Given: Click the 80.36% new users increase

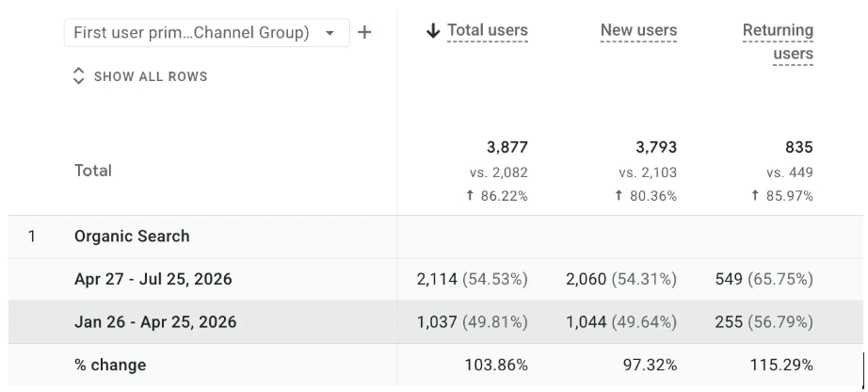Looking at the screenshot, I should (646, 196).
